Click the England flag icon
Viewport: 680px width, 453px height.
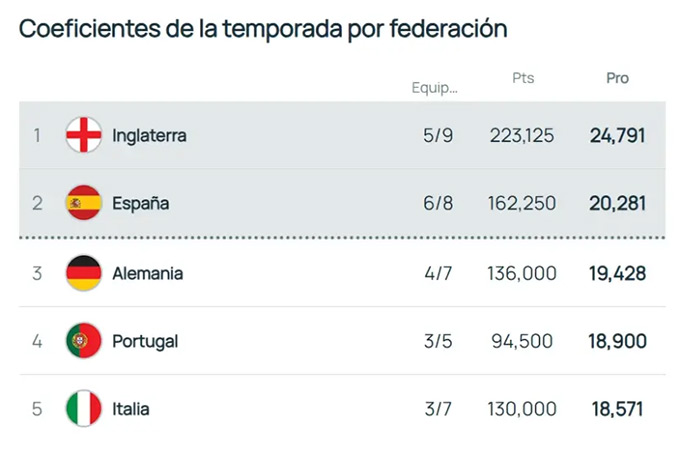pos(83,135)
